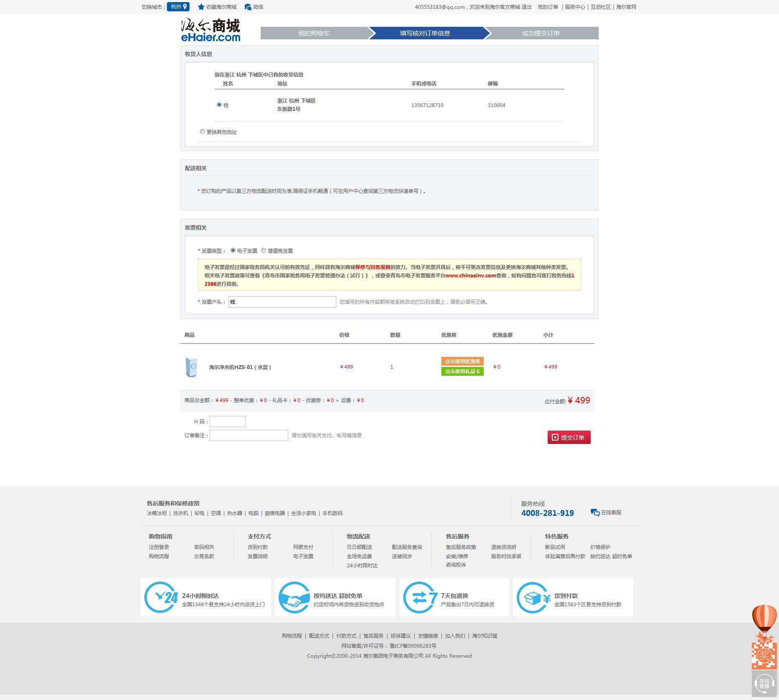Click the H码 input field
This screenshot has height=700, width=779.
pos(228,421)
